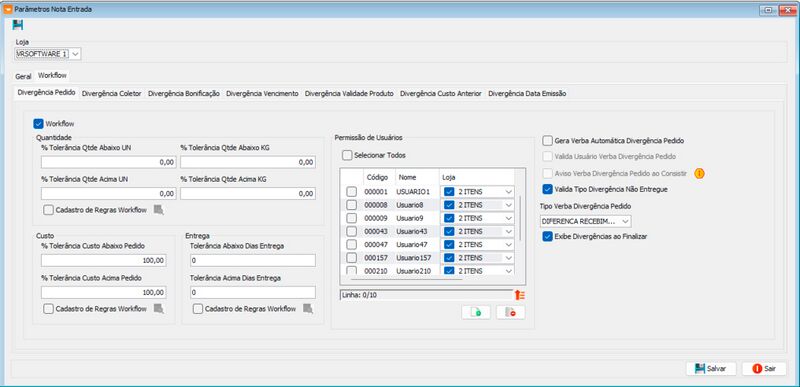The image size is (800, 387).
Task: Open the Divergência Vencimento tab
Action: (262, 93)
